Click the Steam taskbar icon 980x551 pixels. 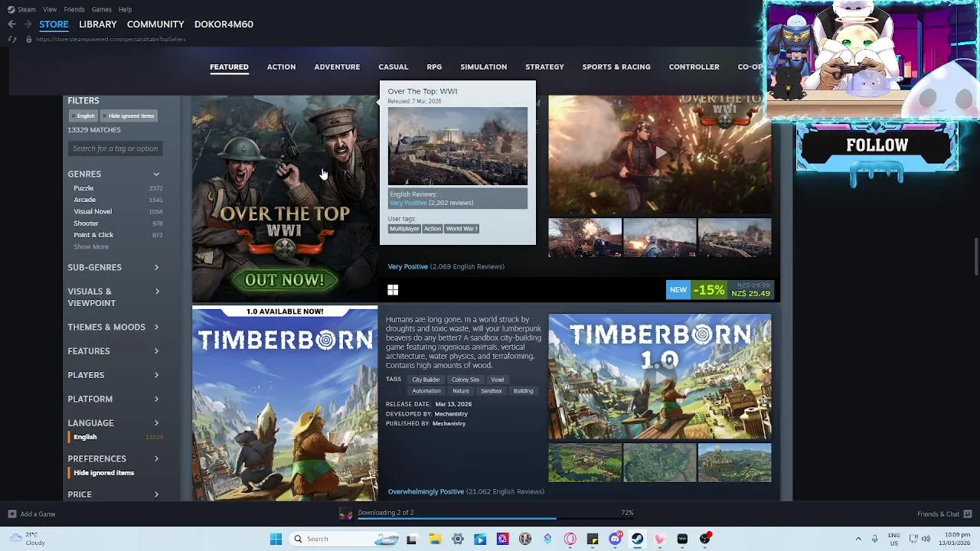[x=637, y=539]
